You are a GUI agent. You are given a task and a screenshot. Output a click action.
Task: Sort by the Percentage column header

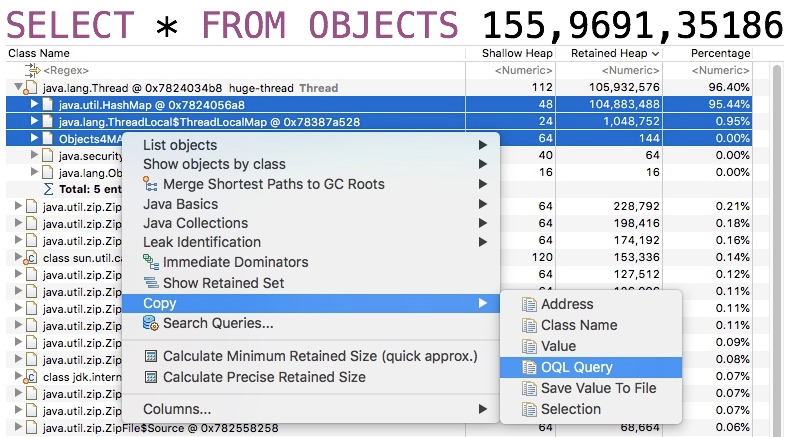coord(708,53)
